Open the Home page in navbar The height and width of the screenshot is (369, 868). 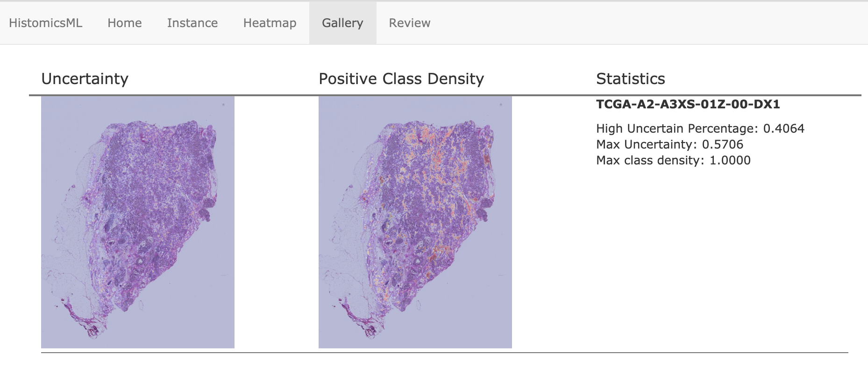(x=124, y=23)
